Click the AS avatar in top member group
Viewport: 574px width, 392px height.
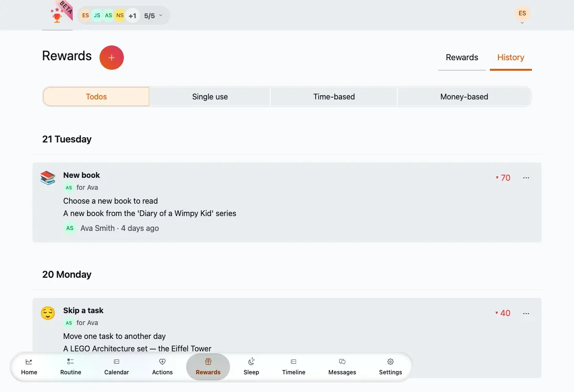(109, 15)
